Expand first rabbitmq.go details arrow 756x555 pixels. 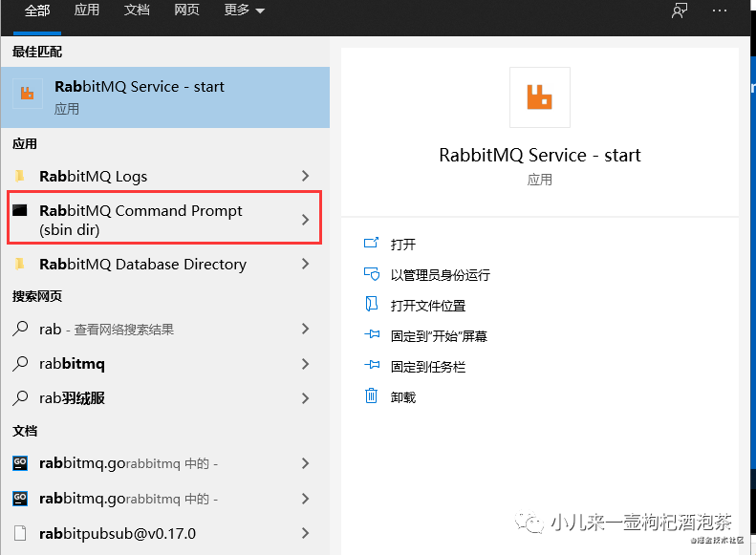point(305,463)
